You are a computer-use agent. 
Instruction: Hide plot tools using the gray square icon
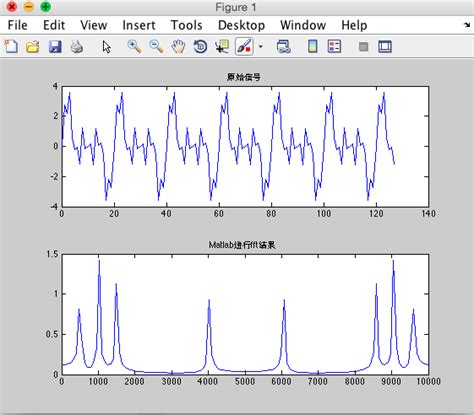pos(363,46)
